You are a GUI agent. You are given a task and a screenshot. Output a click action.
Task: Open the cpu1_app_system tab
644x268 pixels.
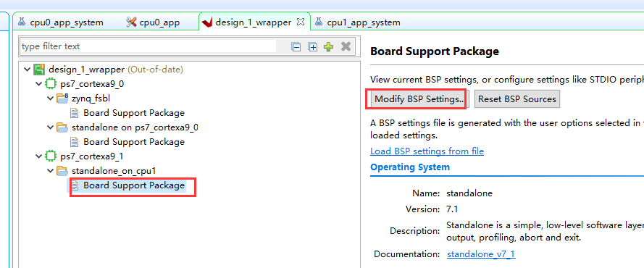click(357, 22)
